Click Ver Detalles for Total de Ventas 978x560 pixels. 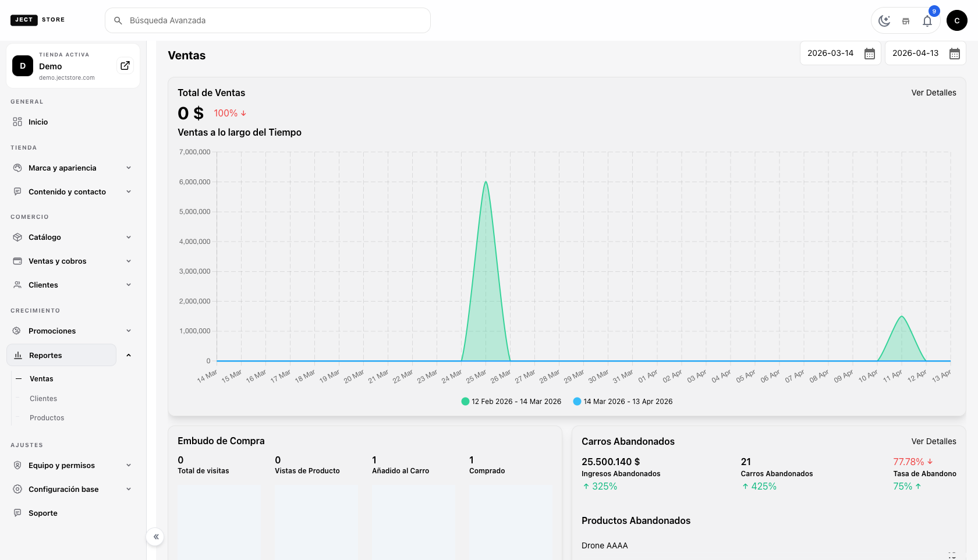933,93
